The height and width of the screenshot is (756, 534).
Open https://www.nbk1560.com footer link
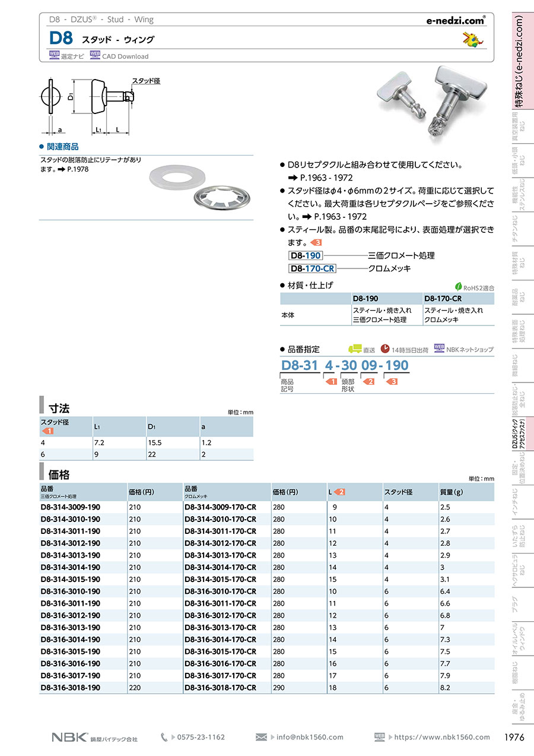(x=443, y=737)
